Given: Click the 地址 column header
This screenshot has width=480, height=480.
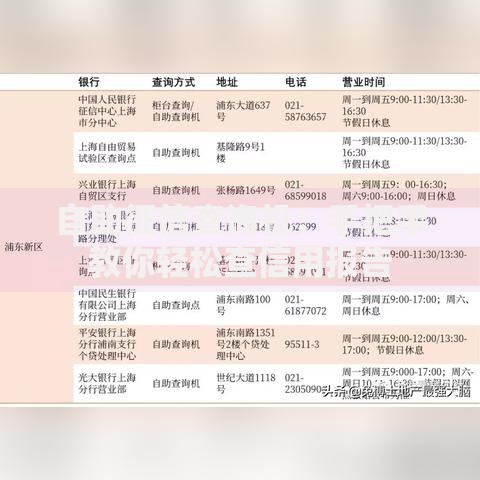Looking at the screenshot, I should [227, 82].
